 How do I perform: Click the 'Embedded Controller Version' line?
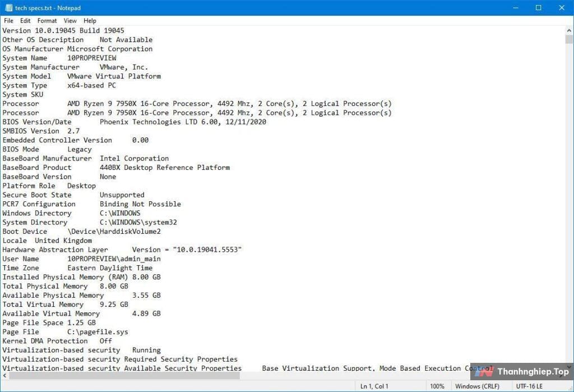point(76,140)
